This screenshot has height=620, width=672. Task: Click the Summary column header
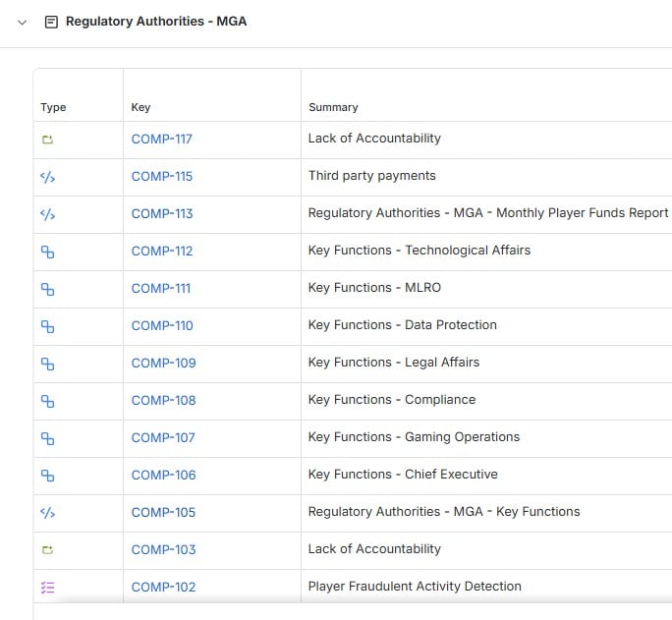(x=333, y=107)
